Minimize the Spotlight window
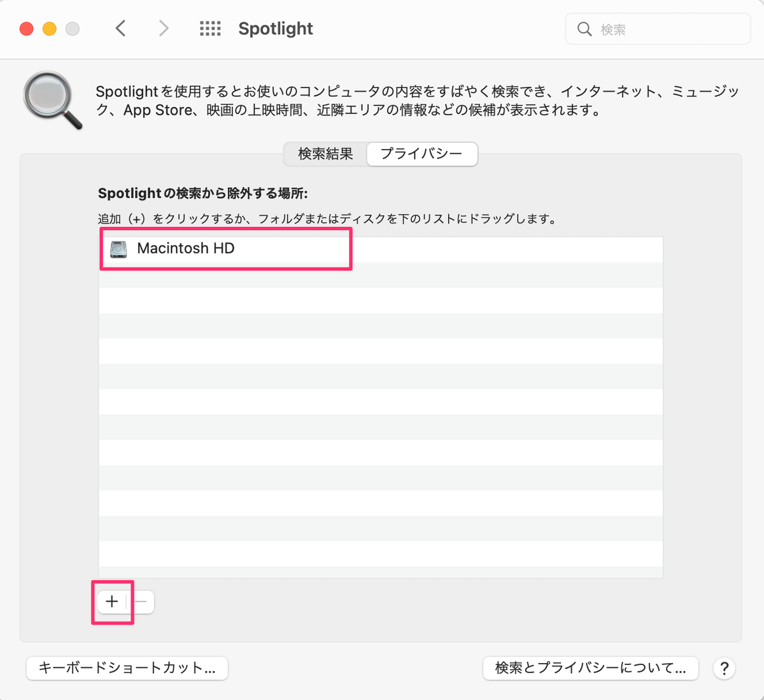The height and width of the screenshot is (700, 764). (x=50, y=29)
